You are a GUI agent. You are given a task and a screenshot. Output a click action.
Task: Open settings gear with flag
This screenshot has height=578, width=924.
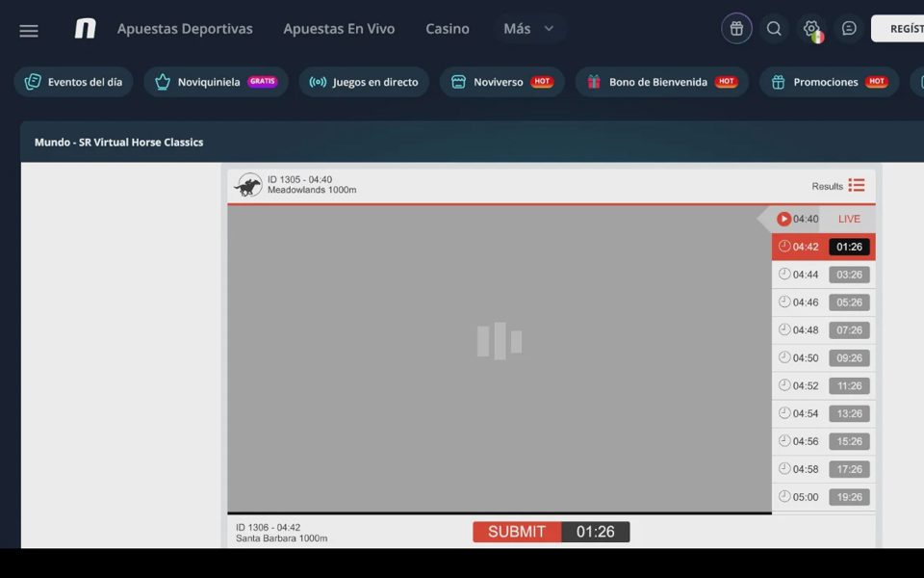click(x=812, y=29)
